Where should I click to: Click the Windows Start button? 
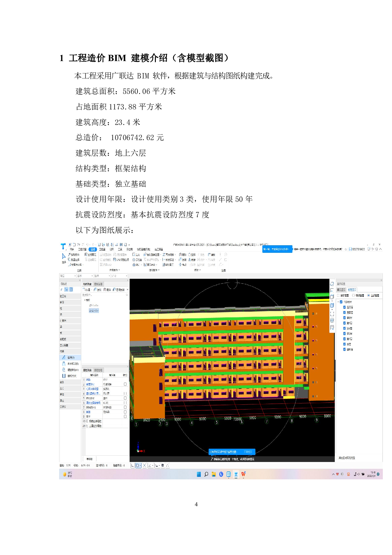pos(199,474)
